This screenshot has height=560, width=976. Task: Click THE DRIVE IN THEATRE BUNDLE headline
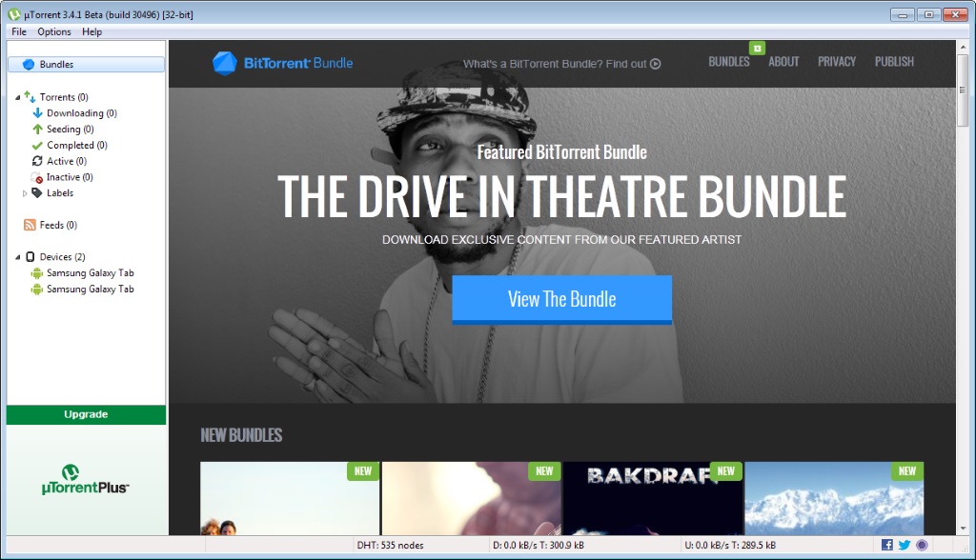click(x=562, y=196)
